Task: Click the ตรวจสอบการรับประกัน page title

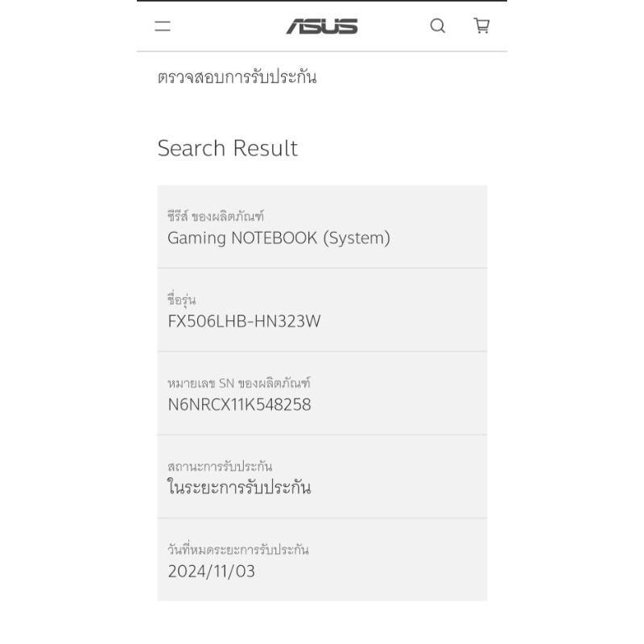Action: pos(237,77)
